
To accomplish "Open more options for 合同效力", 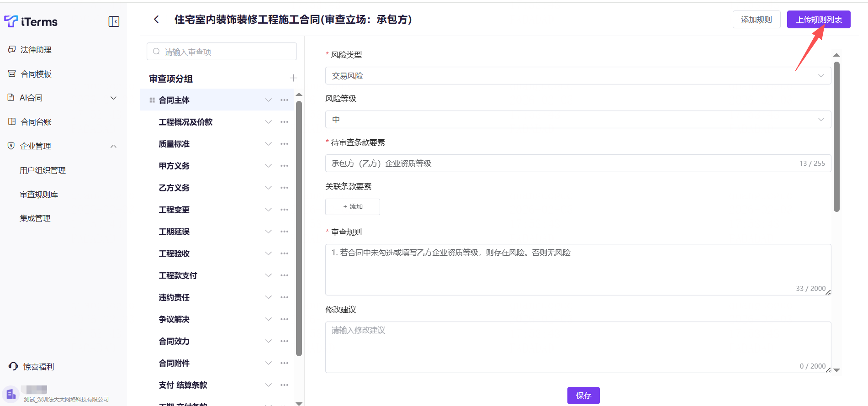I will click(x=284, y=341).
